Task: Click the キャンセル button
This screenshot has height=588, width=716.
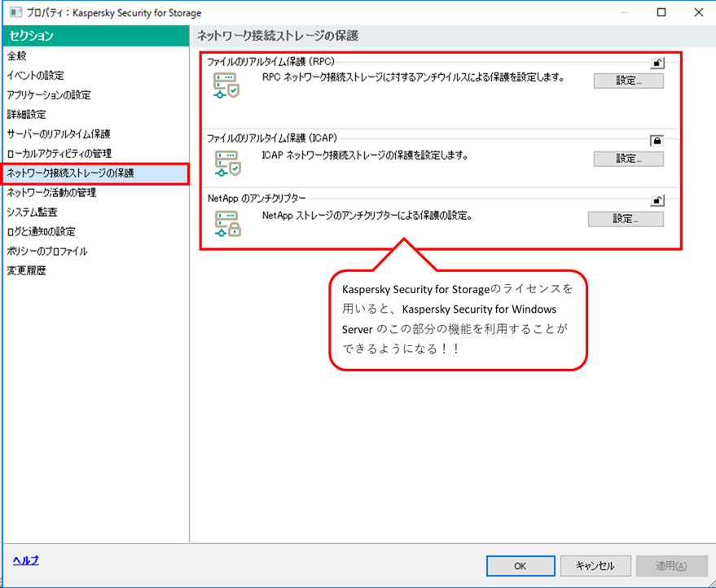Action: point(595,566)
